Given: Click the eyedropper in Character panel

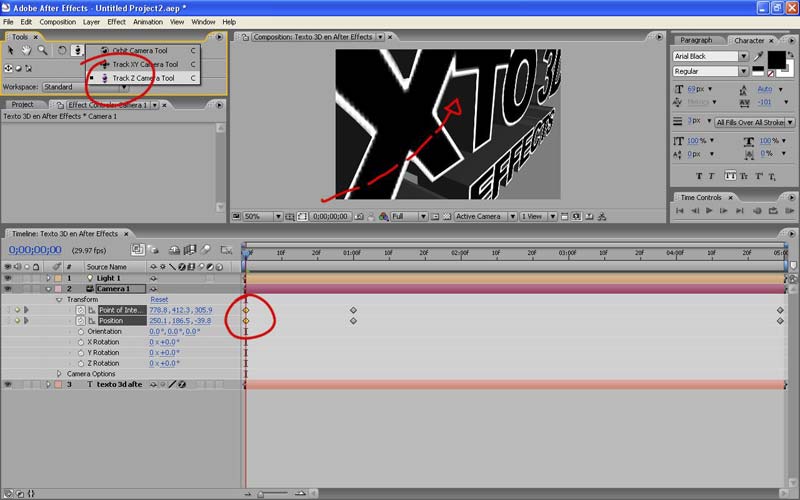Looking at the screenshot, I should pos(758,57).
